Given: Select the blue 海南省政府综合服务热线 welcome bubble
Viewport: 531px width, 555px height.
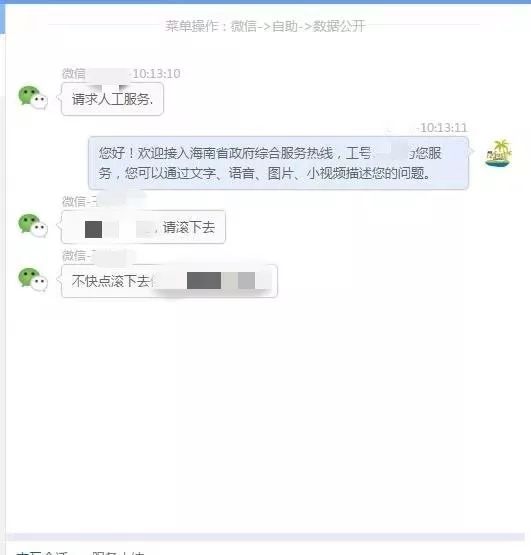Looking at the screenshot, I should pyautogui.click(x=279, y=163).
